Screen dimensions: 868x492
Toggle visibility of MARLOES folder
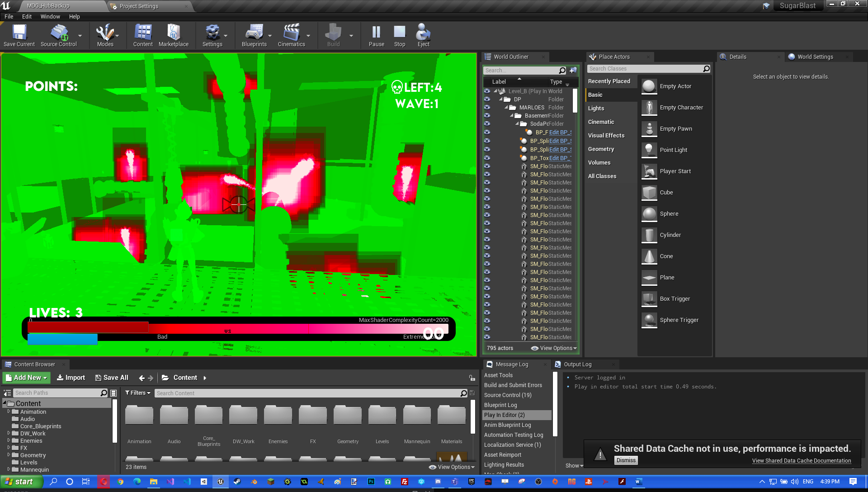coord(487,108)
